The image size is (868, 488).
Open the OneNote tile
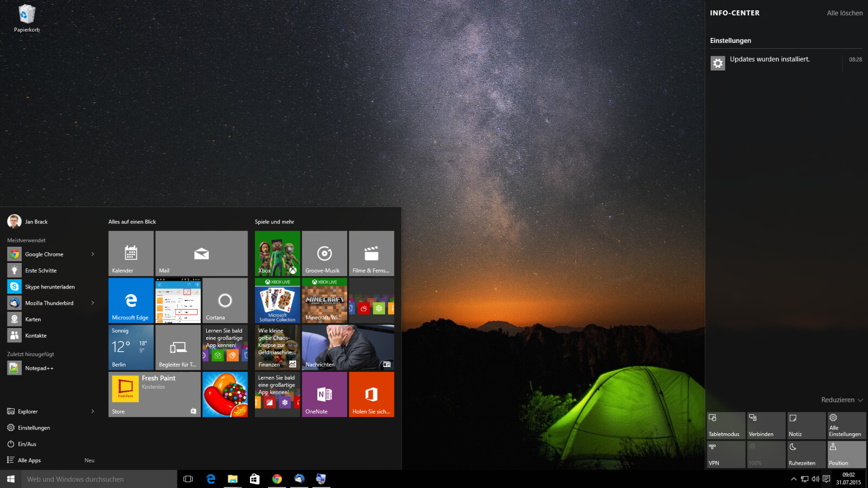pos(324,394)
